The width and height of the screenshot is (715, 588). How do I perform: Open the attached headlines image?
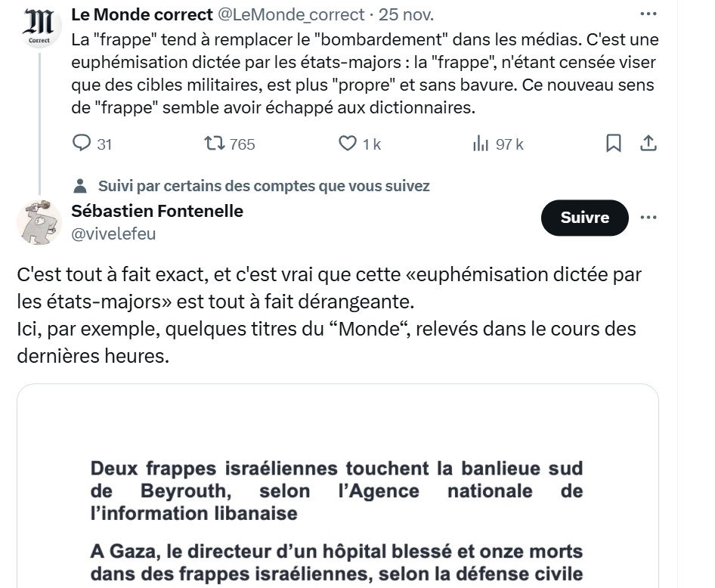click(x=337, y=499)
